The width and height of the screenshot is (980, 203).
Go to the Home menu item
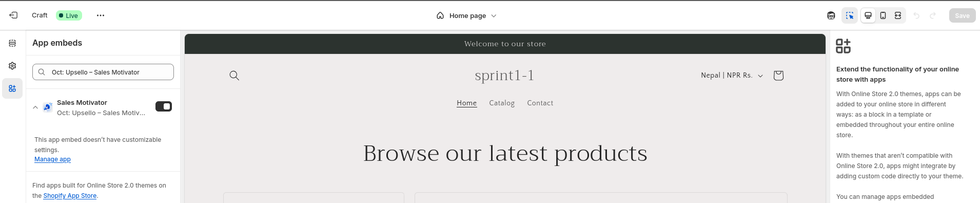tap(467, 103)
